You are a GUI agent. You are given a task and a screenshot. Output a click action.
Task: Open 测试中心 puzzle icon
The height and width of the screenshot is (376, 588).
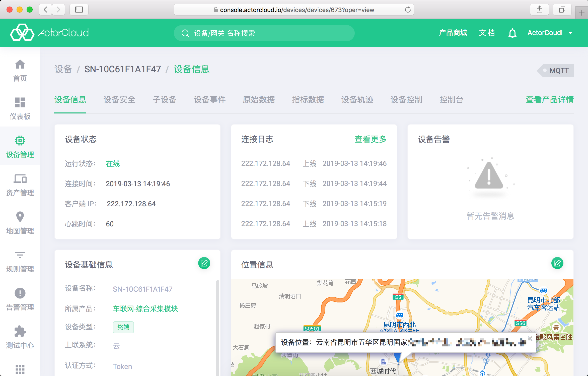pos(20,331)
